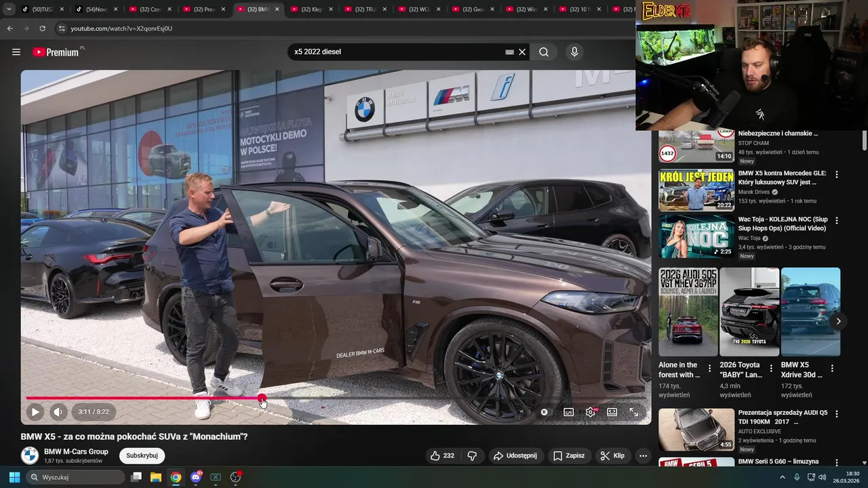Open the YouTube hamburger guide menu
This screenshot has width=868, height=488.
(x=16, y=52)
